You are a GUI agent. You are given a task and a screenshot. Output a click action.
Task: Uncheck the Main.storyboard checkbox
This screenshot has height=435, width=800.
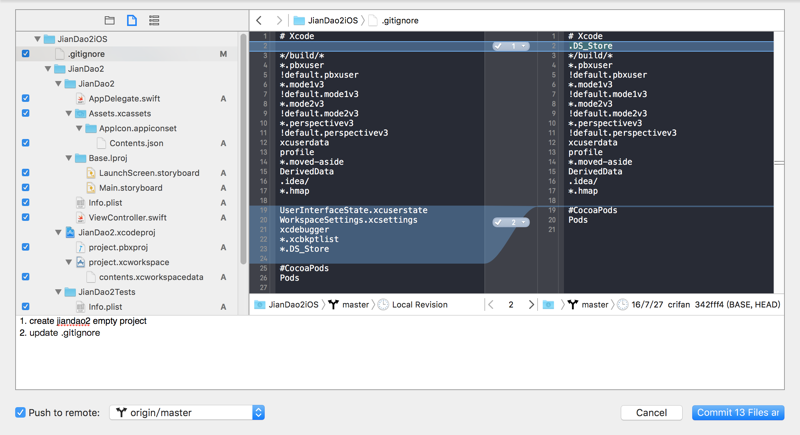(26, 187)
